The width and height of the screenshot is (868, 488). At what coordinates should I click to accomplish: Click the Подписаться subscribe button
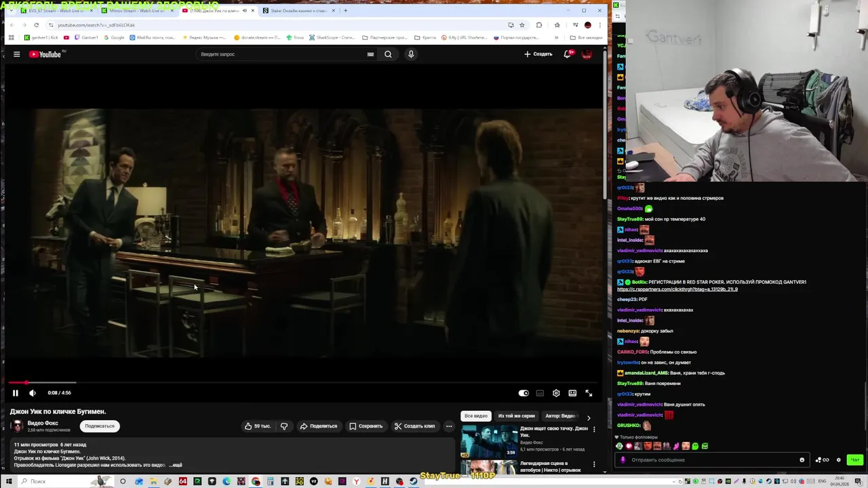(x=100, y=426)
